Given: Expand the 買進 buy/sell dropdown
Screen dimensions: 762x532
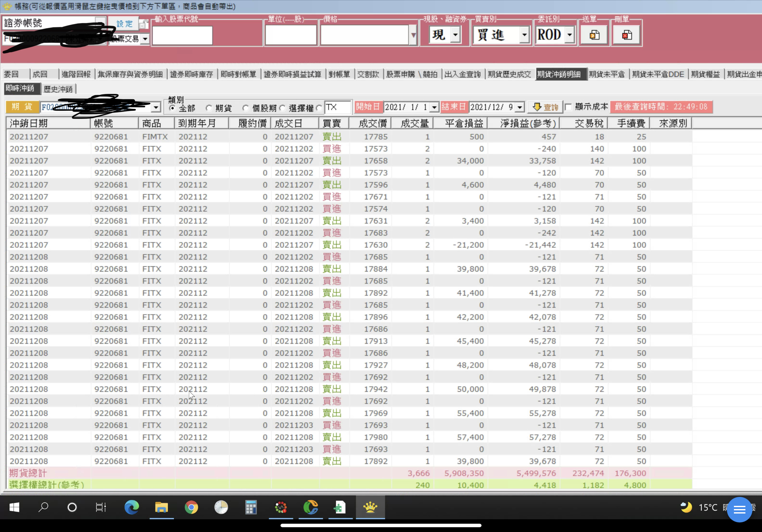Looking at the screenshot, I should coord(524,35).
